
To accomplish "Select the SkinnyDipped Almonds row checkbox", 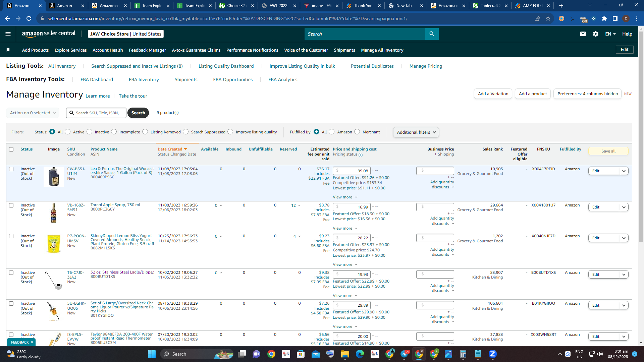I will (11, 236).
